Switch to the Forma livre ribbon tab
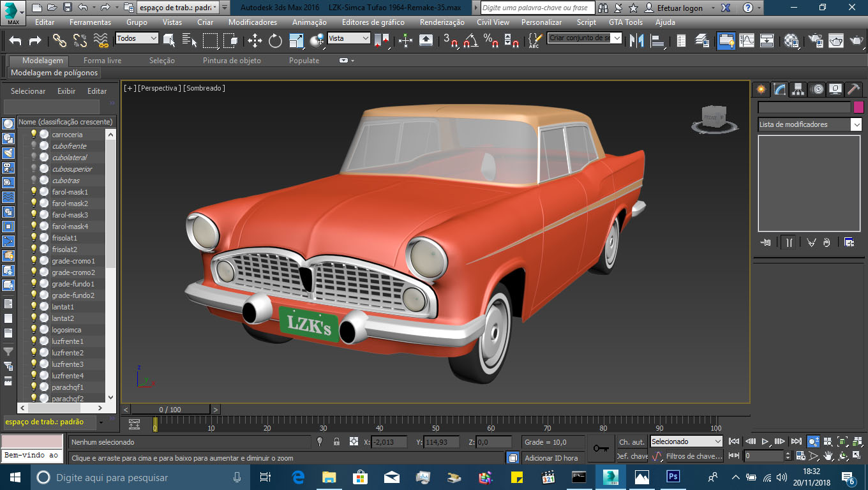Image resolution: width=868 pixels, height=490 pixels. [x=102, y=61]
